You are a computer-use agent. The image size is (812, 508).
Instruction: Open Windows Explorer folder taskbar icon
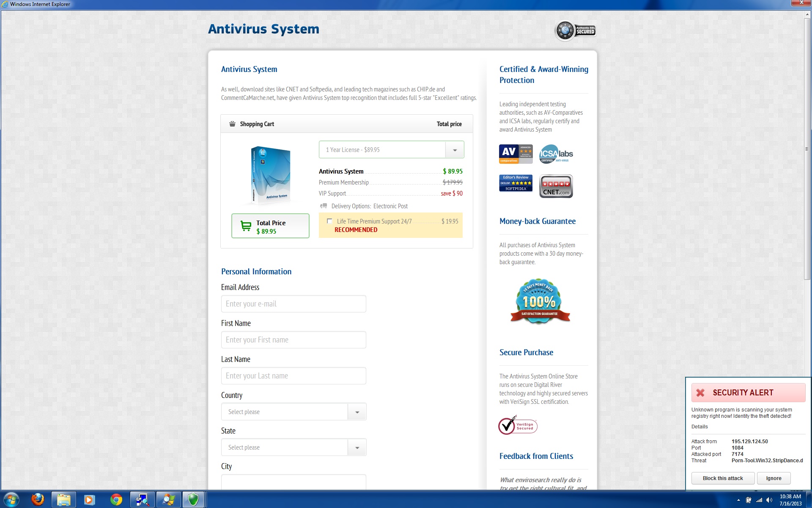click(x=63, y=500)
